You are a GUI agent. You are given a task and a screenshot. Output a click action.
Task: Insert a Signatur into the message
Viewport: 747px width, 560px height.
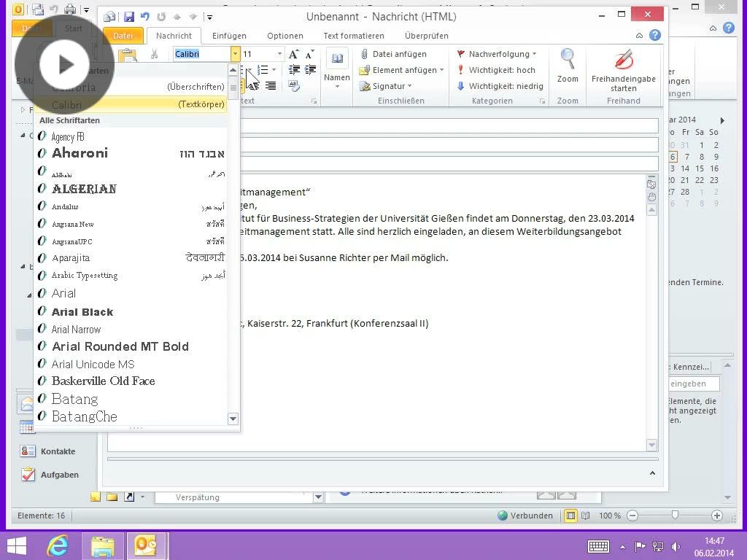(387, 86)
